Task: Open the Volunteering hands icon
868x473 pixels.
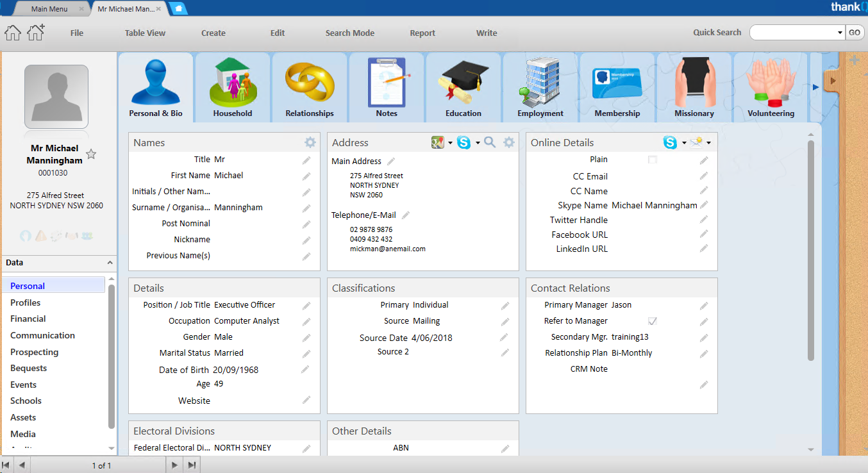Action: pyautogui.click(x=771, y=83)
